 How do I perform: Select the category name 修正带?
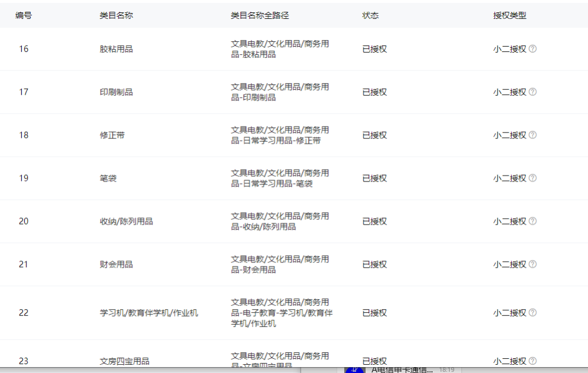112,135
